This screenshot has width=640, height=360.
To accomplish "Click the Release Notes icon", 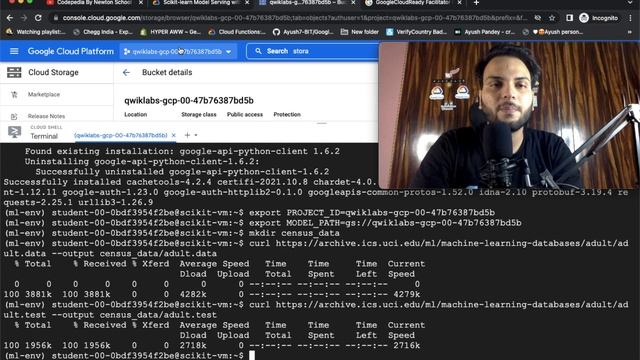I will (x=14, y=116).
